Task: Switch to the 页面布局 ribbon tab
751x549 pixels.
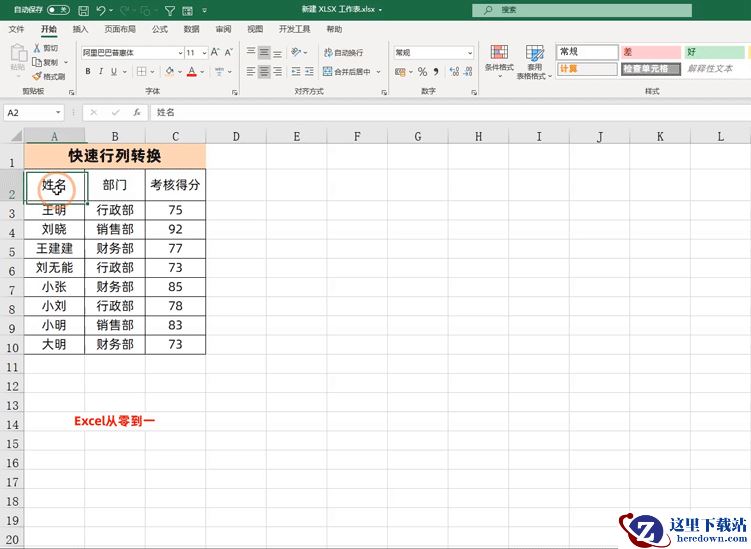Action: (120, 29)
